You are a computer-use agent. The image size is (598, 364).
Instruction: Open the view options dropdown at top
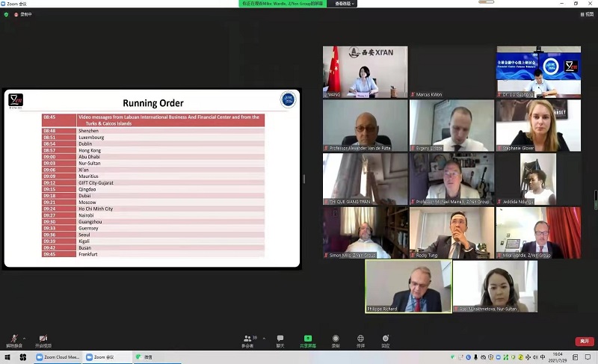345,4
